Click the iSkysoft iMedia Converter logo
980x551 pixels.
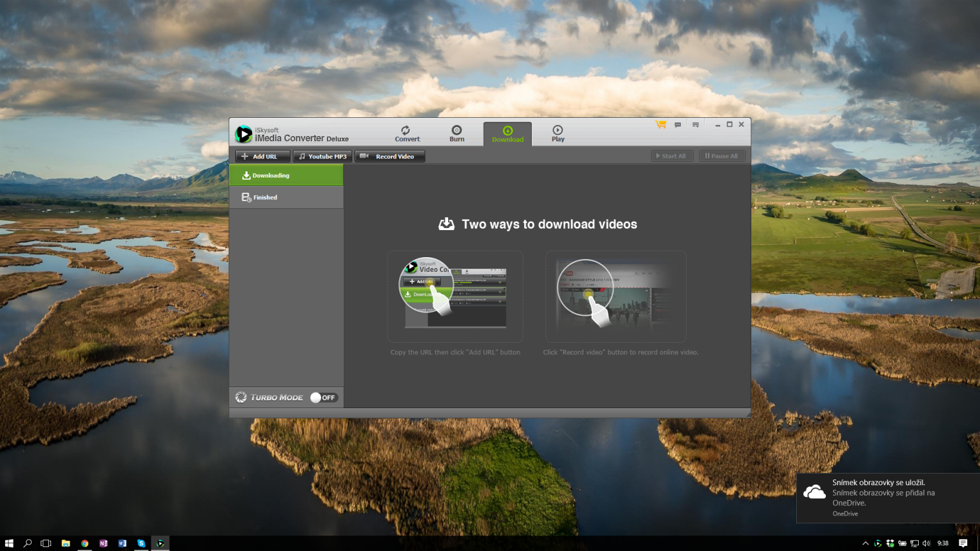point(291,134)
